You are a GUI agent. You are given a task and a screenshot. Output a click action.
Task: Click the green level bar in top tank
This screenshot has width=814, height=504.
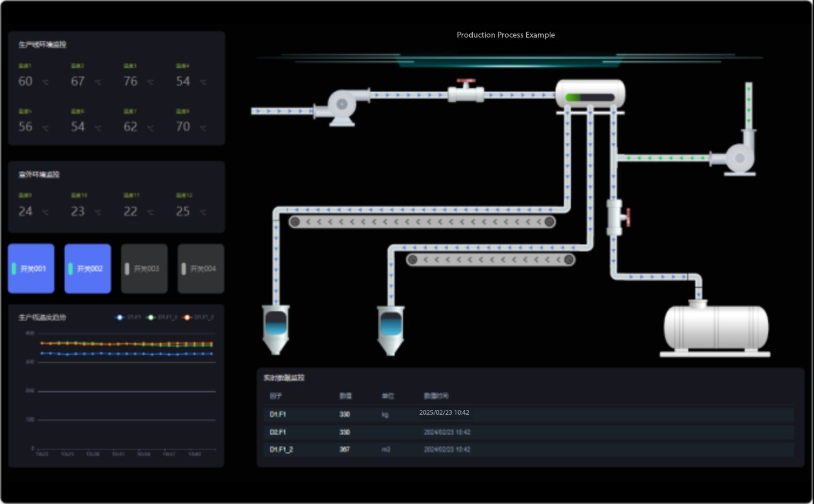[x=590, y=98]
